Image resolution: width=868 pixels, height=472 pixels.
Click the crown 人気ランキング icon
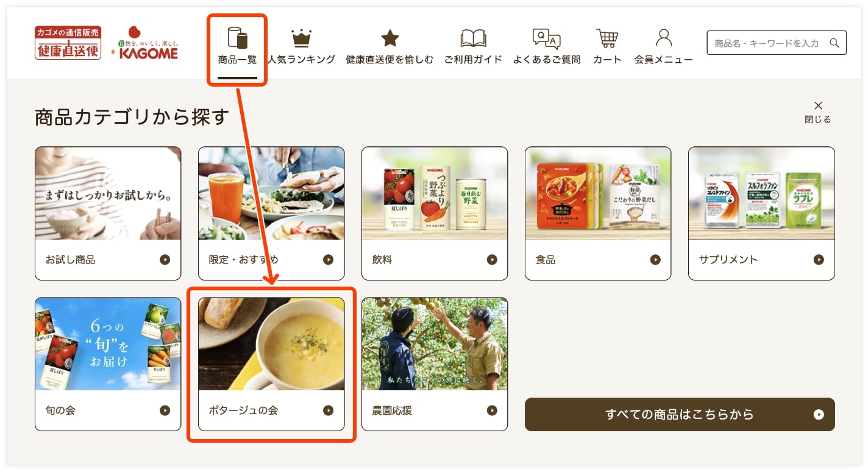point(301,38)
